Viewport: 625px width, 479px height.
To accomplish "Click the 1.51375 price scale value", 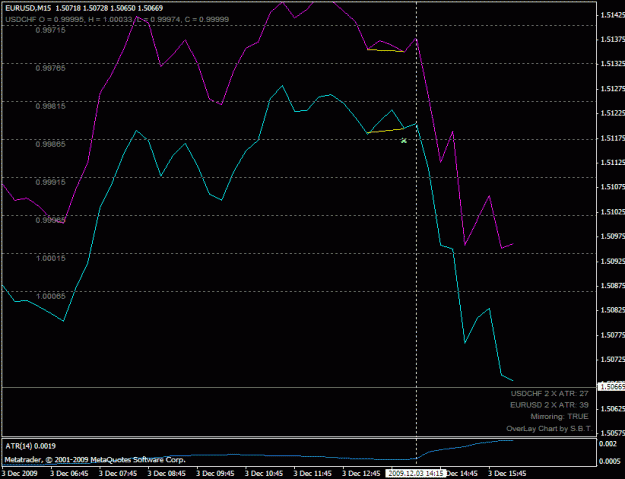I will click(612, 39).
